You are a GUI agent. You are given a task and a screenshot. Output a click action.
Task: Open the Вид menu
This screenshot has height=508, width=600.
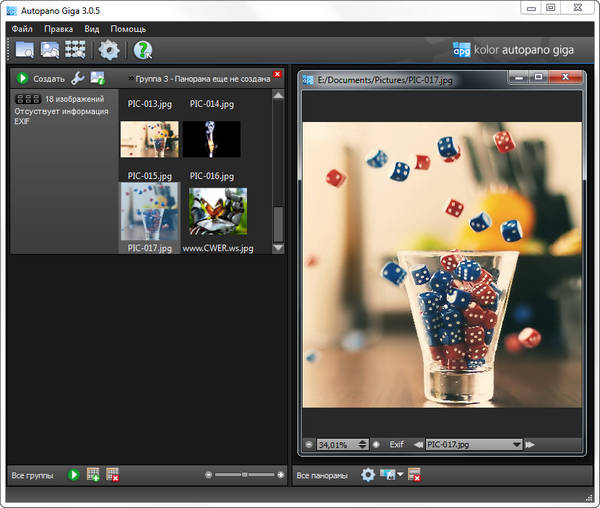coord(91,29)
